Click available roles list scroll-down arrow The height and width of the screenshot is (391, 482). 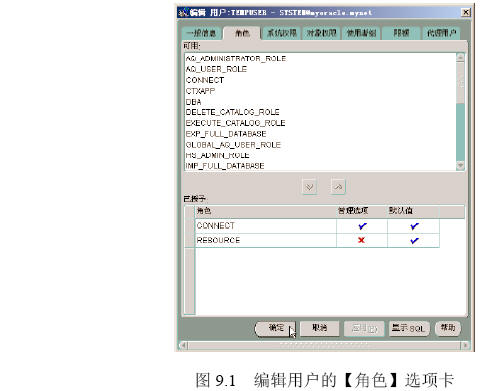click(x=460, y=166)
